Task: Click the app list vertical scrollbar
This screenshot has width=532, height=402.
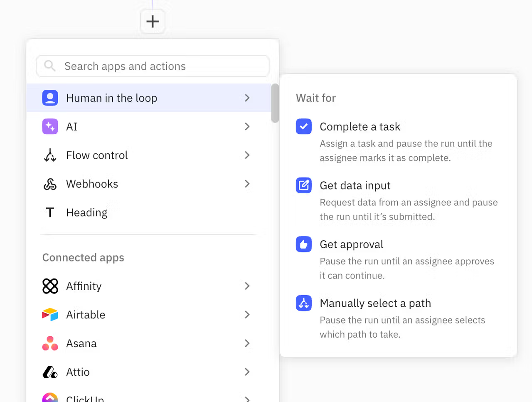Action: coord(275,103)
